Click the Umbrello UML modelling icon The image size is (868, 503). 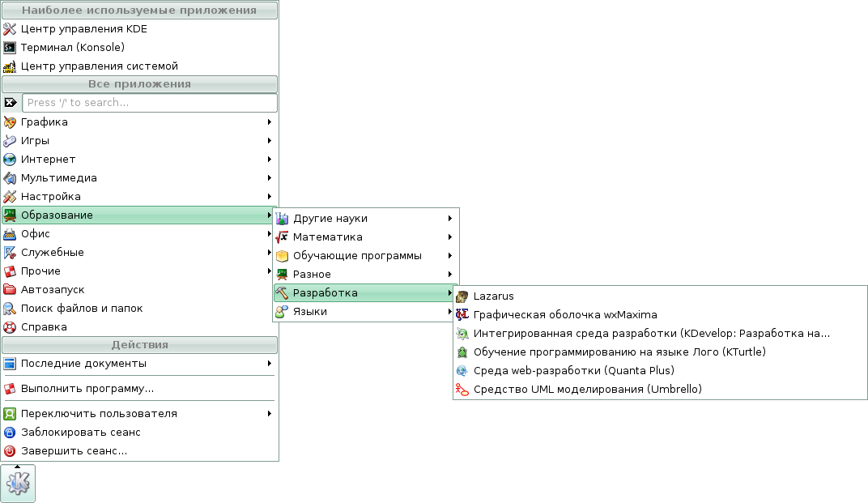462,390
